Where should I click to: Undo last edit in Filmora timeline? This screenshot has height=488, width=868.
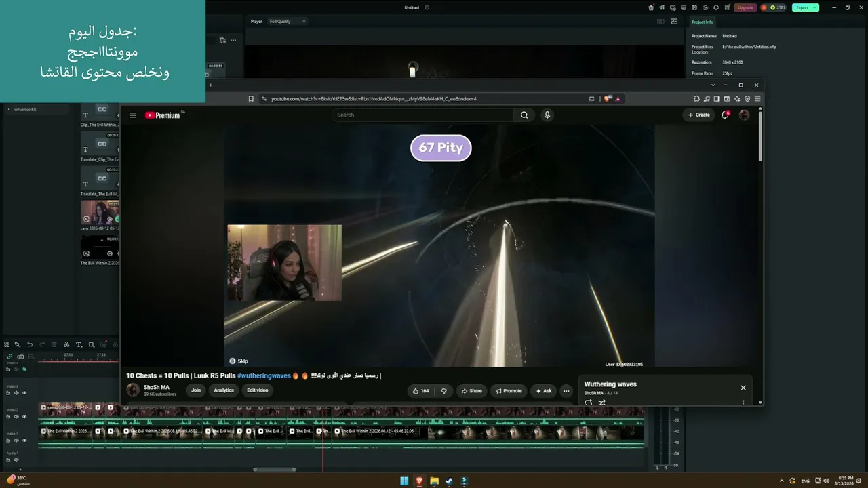30,345
